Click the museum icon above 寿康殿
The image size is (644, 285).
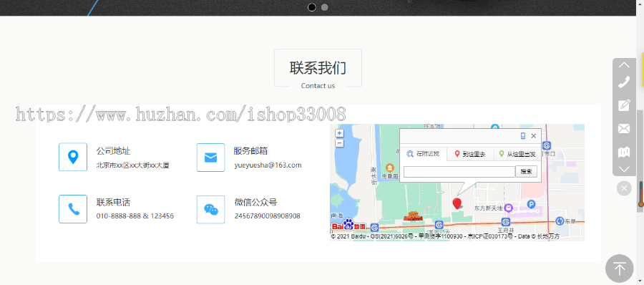tap(389, 168)
